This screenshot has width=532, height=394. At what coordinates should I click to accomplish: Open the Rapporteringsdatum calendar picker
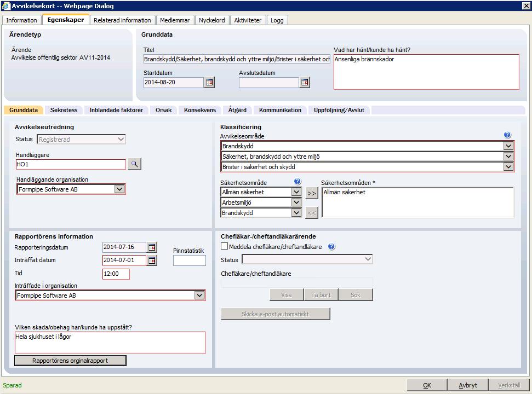click(x=152, y=247)
